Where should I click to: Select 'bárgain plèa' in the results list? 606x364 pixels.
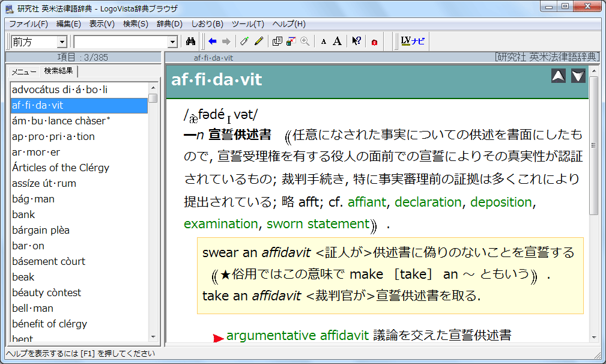[41, 230]
